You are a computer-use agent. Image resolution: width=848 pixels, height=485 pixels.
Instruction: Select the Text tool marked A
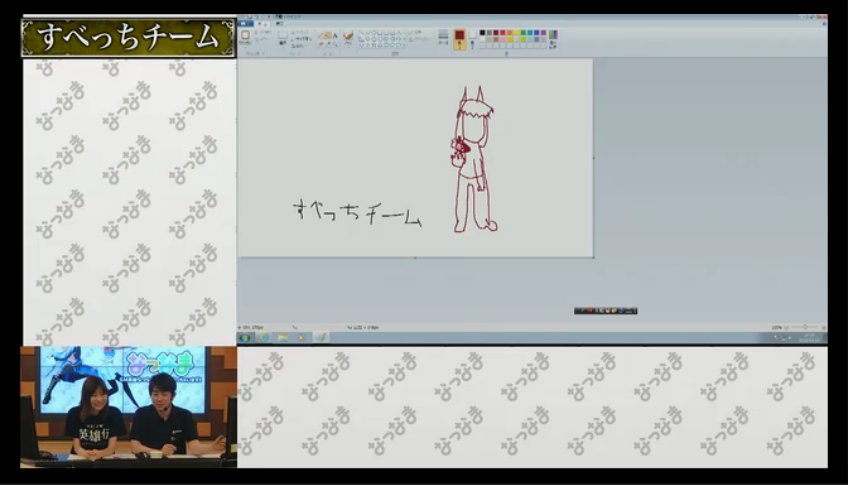[333, 34]
